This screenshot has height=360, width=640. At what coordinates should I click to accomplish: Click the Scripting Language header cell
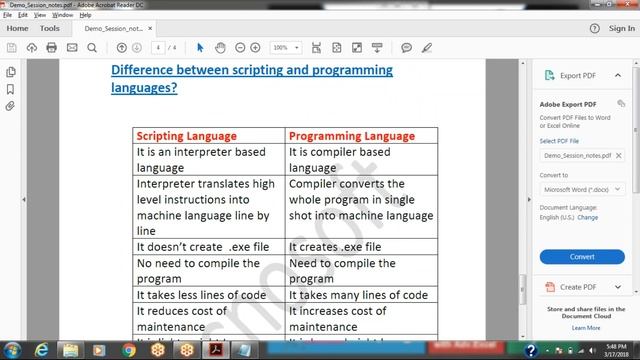click(209, 136)
